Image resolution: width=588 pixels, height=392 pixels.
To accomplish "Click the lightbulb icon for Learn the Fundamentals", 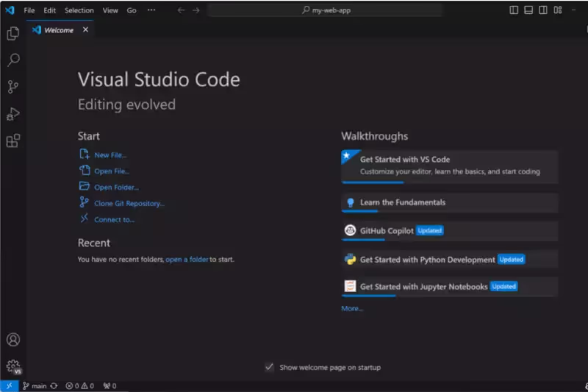I will tap(351, 202).
